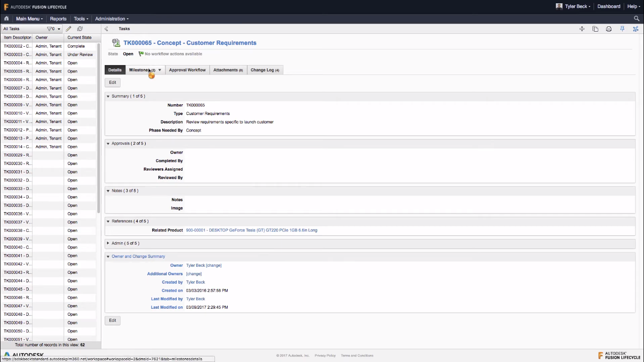Switch to the Details tab
644x362 pixels.
pos(115,70)
